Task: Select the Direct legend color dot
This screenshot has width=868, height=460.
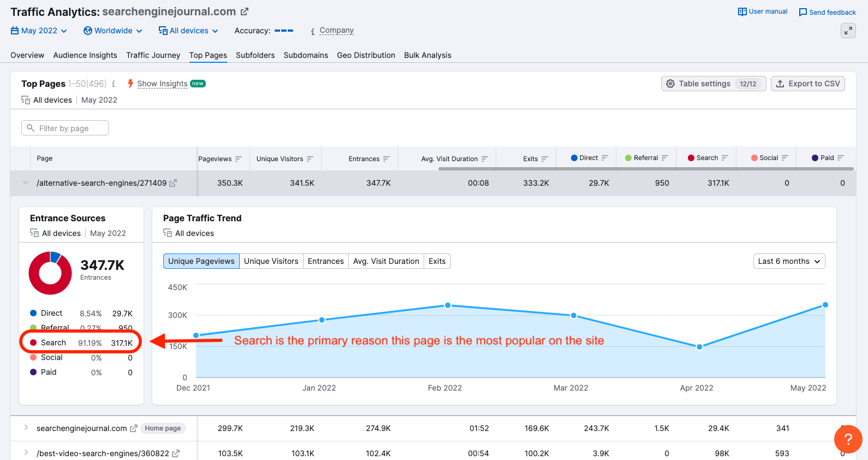Action: coord(33,313)
